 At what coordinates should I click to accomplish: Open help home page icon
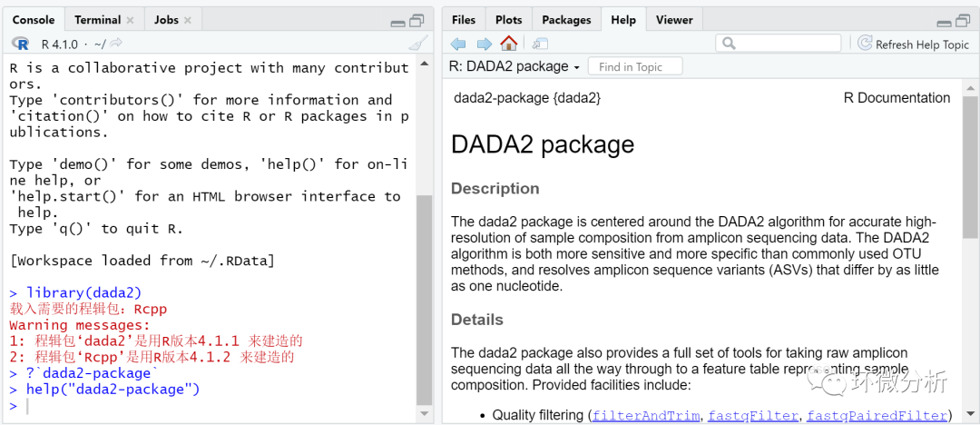[x=509, y=44]
